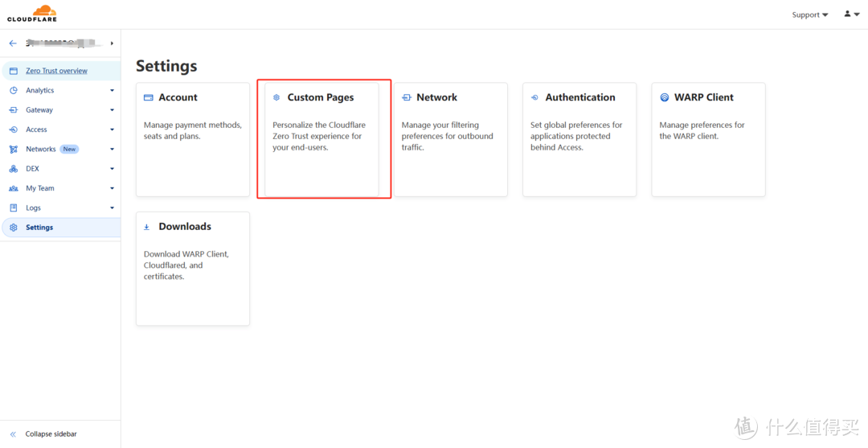This screenshot has width=868, height=448.
Task: Click the Zero Trust overview icon
Action: click(14, 71)
